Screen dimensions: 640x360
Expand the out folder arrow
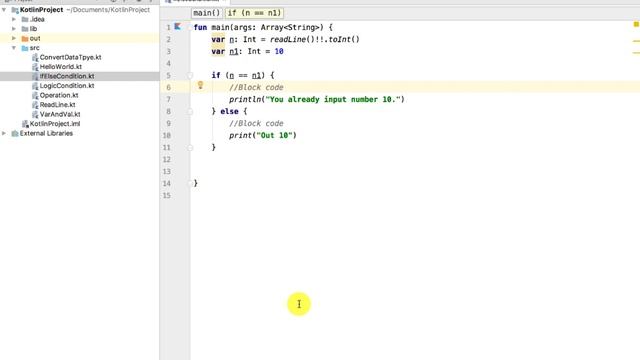coord(14,38)
